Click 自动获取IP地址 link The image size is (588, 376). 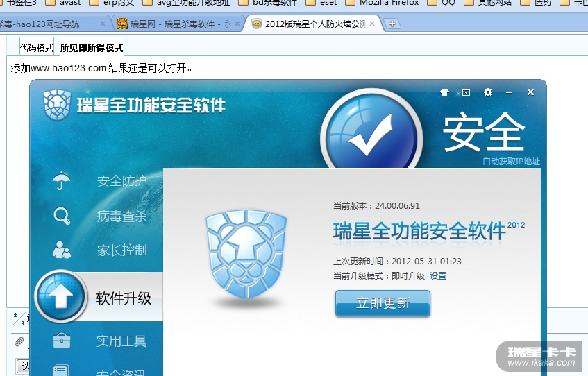point(511,162)
